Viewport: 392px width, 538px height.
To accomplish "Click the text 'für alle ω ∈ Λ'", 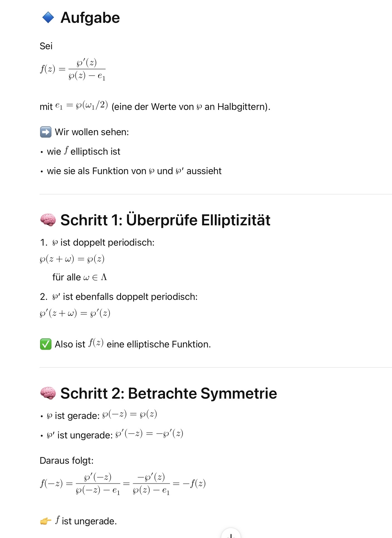I will (80, 277).
